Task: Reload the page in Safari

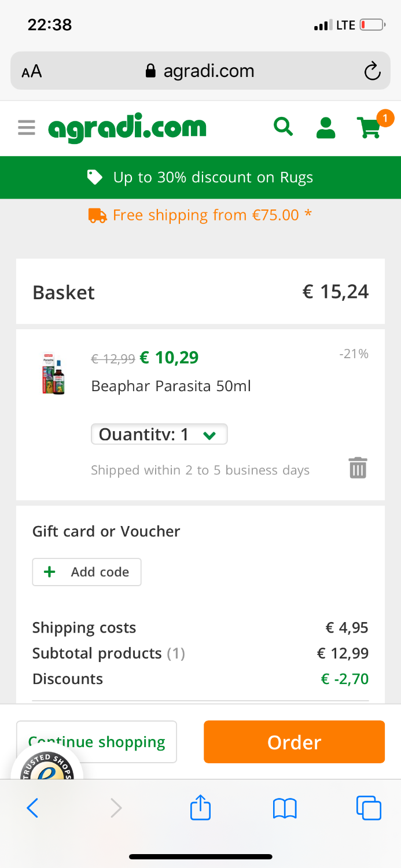Action: 372,71
